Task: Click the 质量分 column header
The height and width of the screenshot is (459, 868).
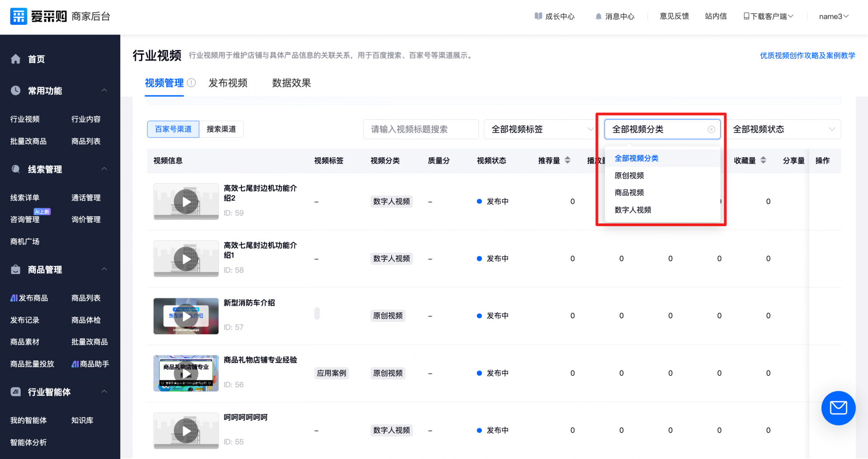Action: point(439,161)
